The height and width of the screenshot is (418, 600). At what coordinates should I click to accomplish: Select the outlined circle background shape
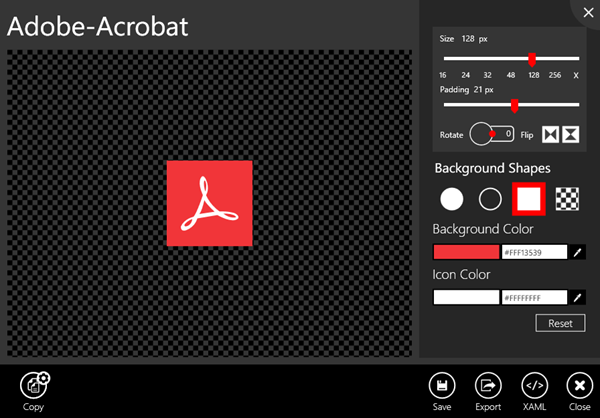(490, 199)
